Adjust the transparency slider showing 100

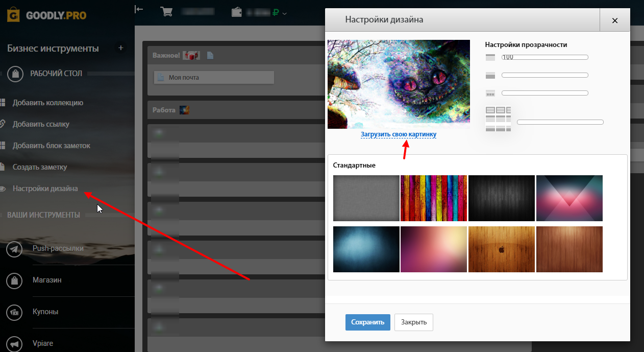545,57
